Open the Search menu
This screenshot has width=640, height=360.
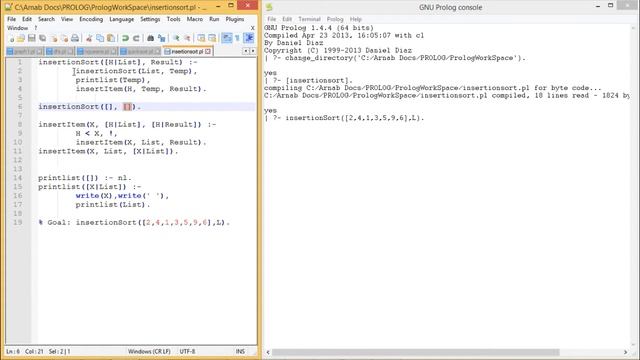[46, 19]
